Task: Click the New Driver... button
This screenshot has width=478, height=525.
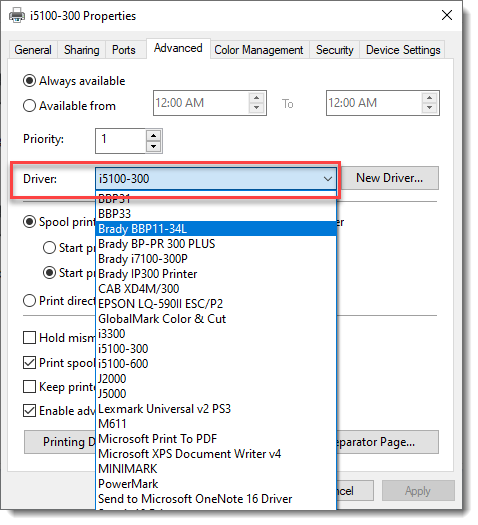Action: (x=389, y=178)
